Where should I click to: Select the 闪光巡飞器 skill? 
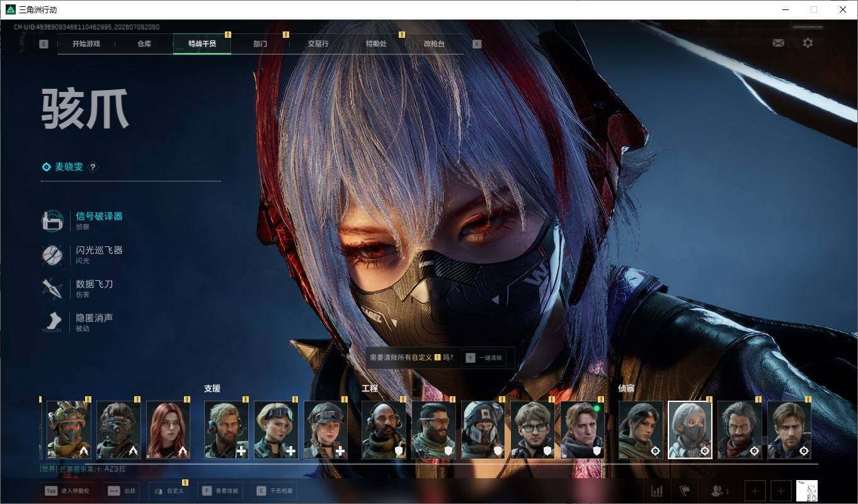click(x=83, y=255)
